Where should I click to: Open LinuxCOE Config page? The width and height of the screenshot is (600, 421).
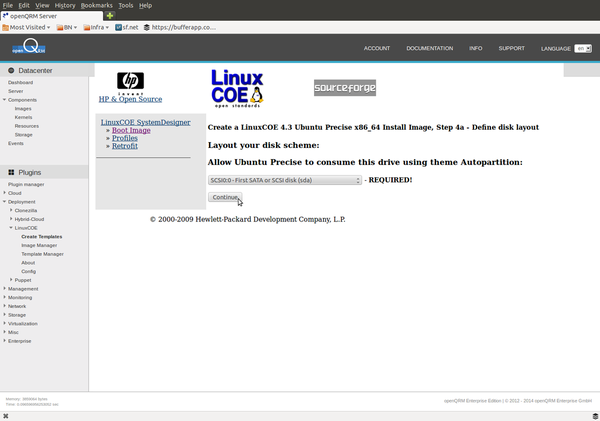pos(28,271)
